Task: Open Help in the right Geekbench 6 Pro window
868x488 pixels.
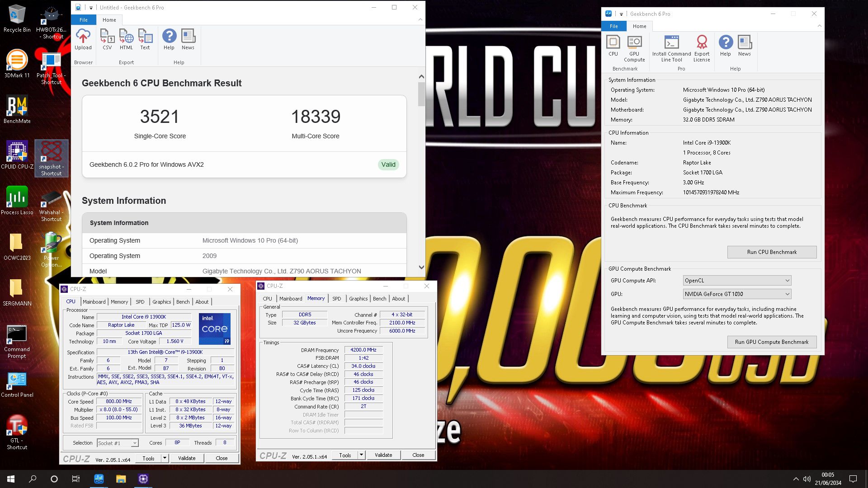Action: pos(726,46)
